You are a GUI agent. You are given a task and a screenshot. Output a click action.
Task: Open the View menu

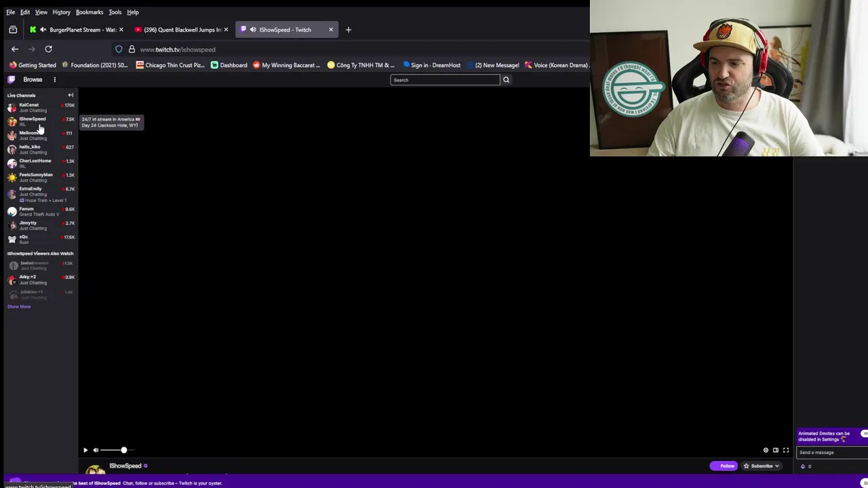[41, 12]
